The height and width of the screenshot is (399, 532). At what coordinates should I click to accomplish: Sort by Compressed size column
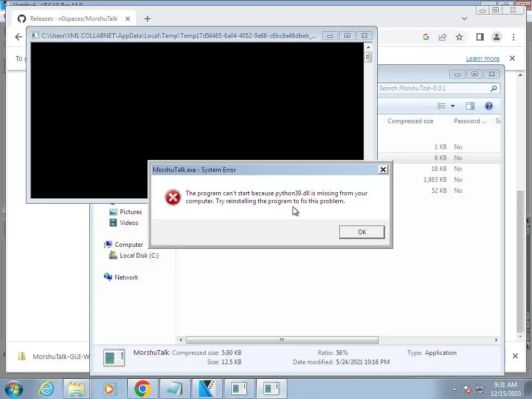pos(410,121)
